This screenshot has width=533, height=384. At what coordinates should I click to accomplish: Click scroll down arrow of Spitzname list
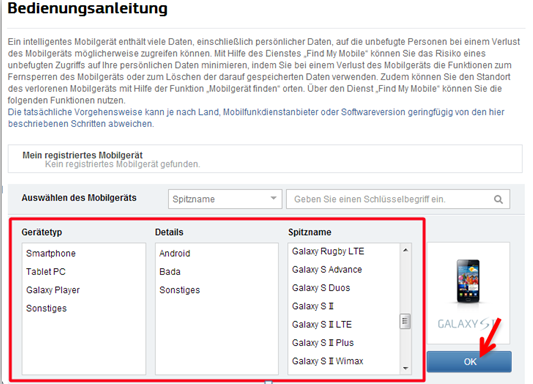click(405, 368)
